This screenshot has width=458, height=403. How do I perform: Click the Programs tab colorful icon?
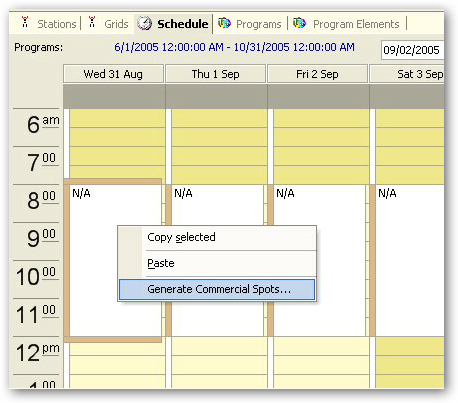point(224,23)
